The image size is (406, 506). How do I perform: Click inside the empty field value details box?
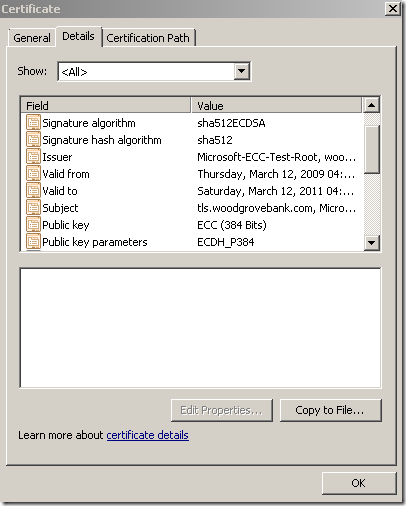point(200,328)
